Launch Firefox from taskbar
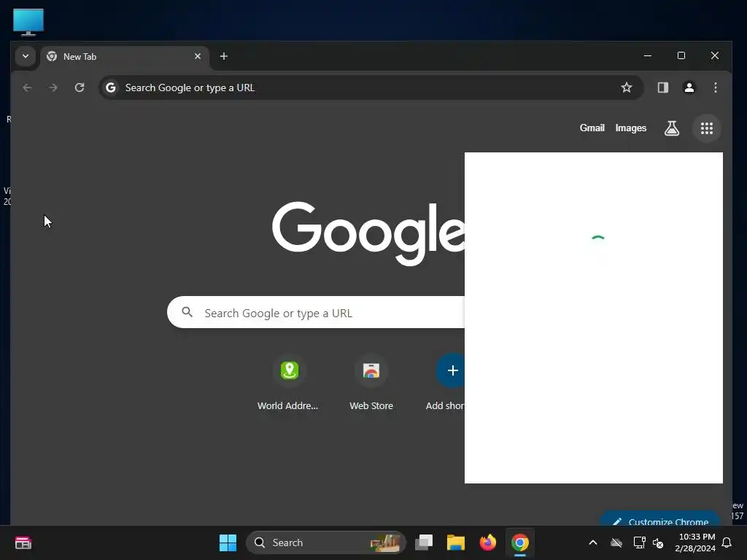 click(487, 542)
